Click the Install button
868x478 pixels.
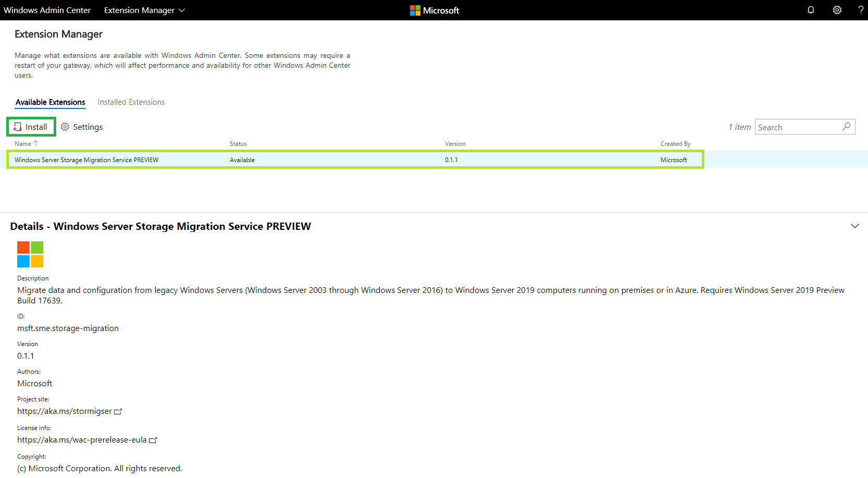coord(31,127)
